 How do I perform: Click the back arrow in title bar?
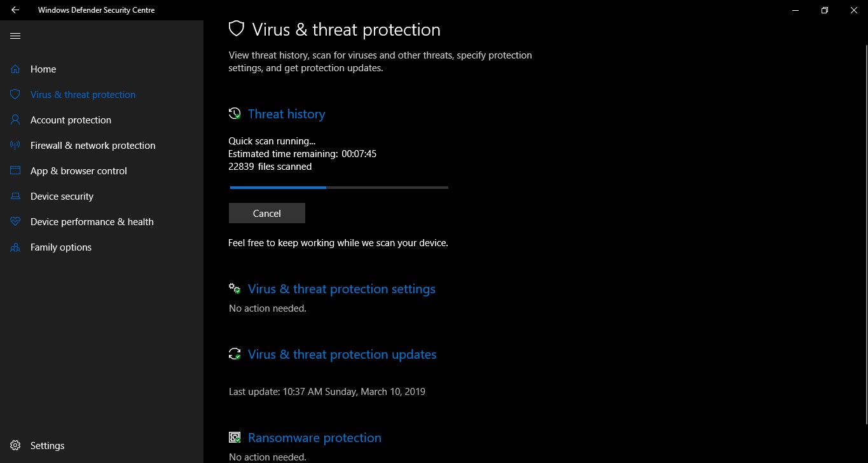tap(15, 10)
